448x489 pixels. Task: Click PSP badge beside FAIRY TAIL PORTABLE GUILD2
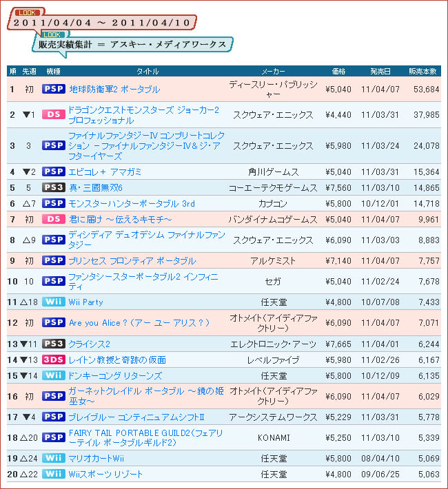54,437
